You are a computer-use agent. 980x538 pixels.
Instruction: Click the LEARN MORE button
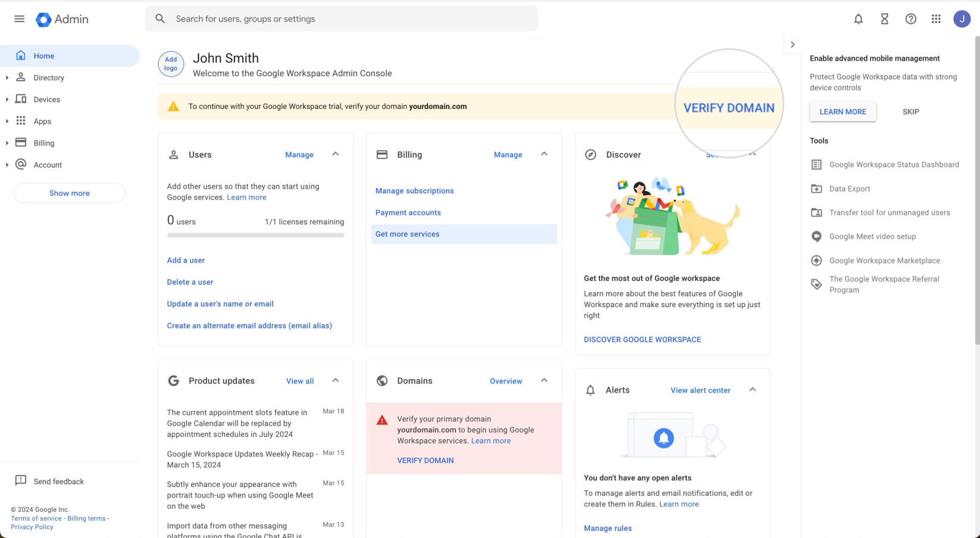point(842,112)
